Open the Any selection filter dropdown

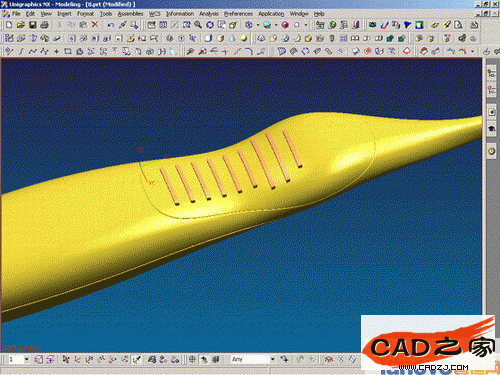[273, 359]
